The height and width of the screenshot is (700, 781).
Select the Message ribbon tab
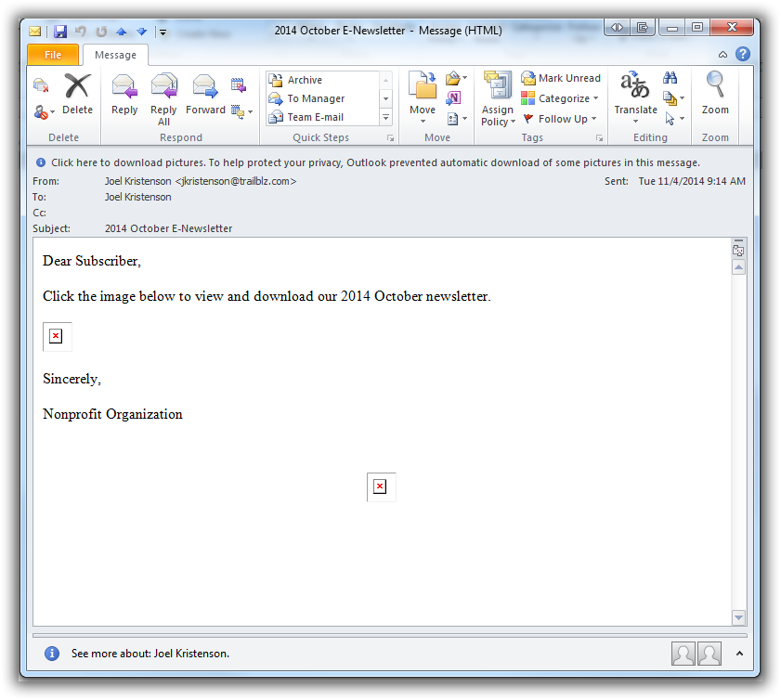point(115,55)
